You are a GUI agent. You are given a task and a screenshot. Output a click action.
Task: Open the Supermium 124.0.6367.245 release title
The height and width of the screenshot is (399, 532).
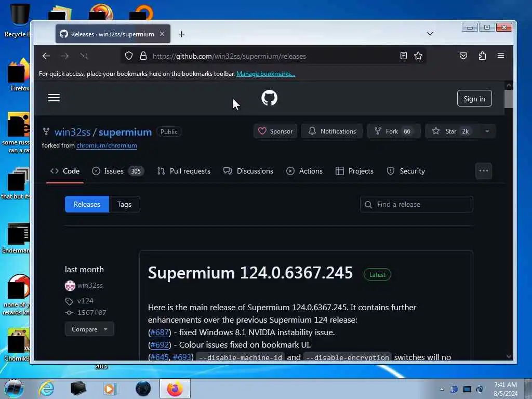click(x=250, y=273)
